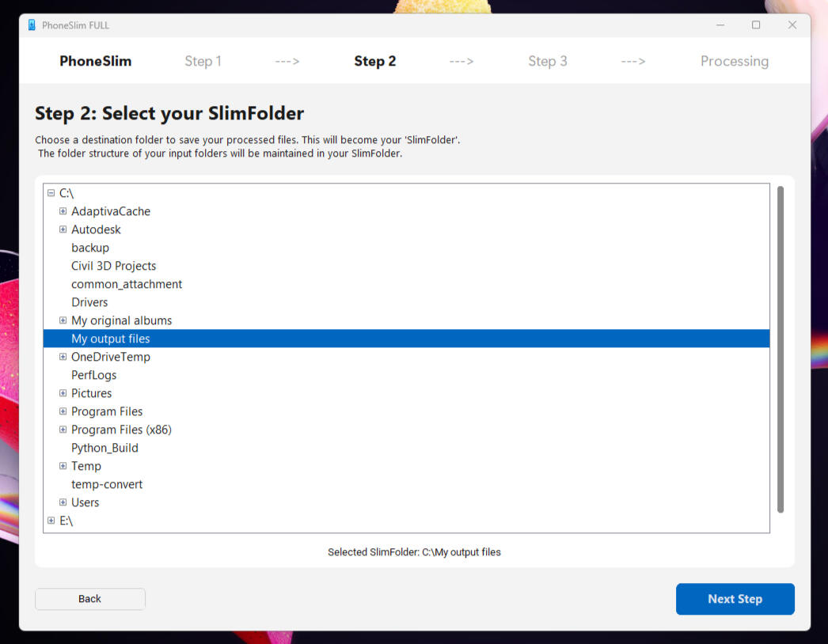Select the Autodesk folder name
Viewport: 828px width, 644px height.
(96, 229)
